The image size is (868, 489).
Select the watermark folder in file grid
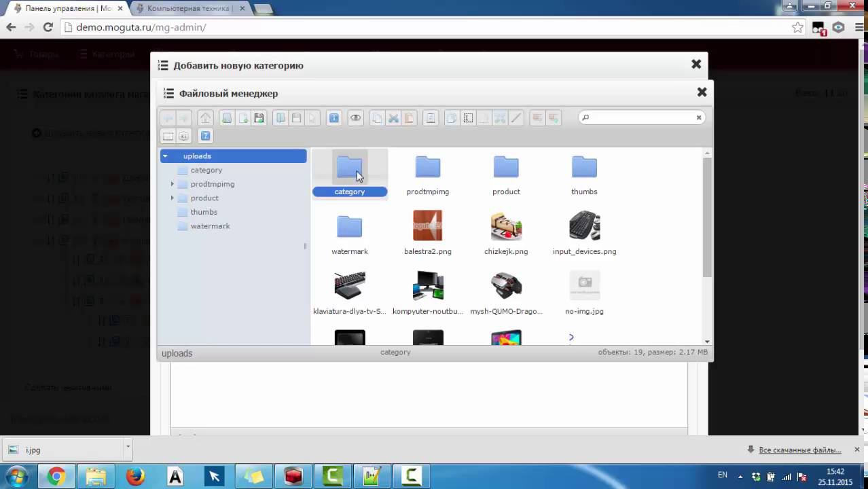(x=350, y=235)
